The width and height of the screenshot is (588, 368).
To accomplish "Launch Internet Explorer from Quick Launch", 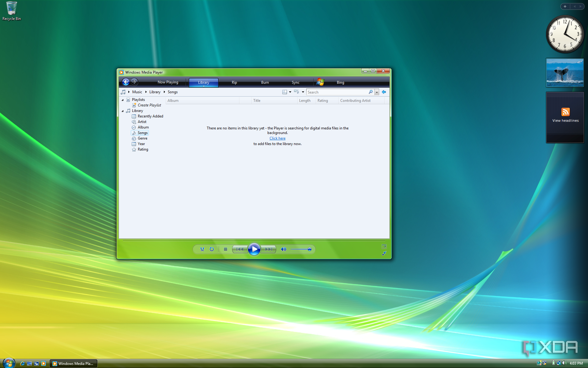I will click(x=22, y=363).
